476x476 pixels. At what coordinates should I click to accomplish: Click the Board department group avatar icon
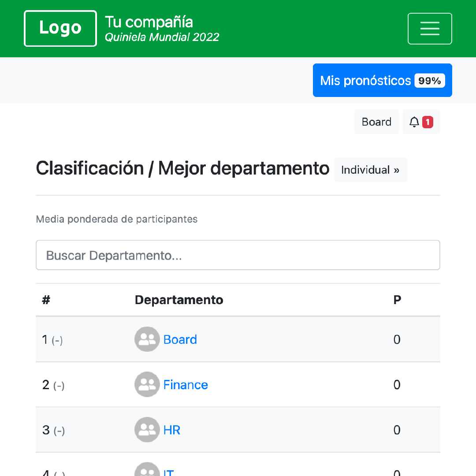(x=147, y=339)
